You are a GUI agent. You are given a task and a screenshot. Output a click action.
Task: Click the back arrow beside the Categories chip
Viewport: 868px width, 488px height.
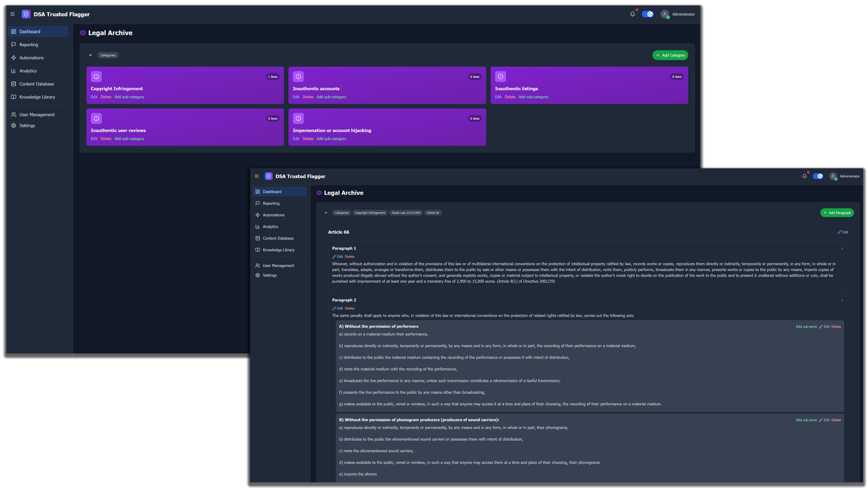pos(91,55)
